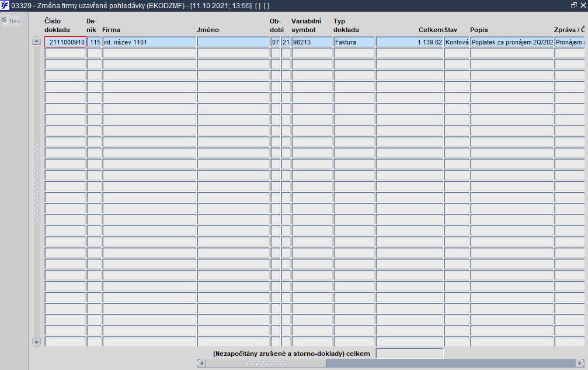Click period year cell 21
Image resolution: width=588 pixels, height=370 pixels.
286,42
